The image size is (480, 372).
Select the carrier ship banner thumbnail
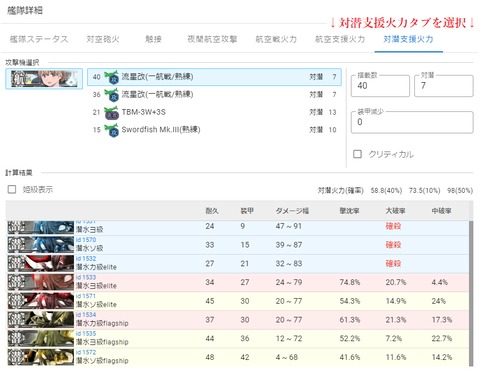[44, 79]
